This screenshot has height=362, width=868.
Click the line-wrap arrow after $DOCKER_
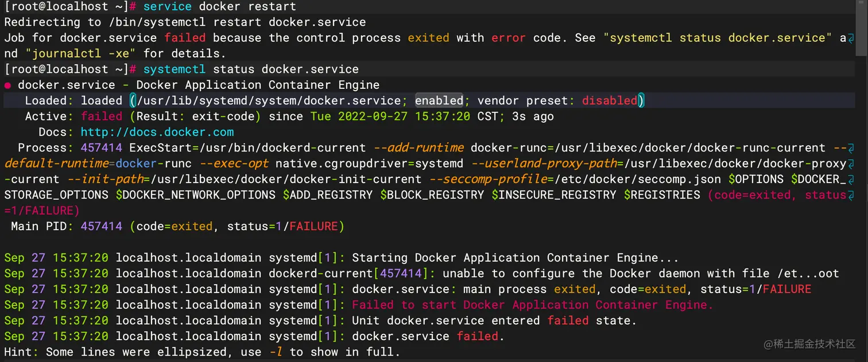(x=851, y=179)
